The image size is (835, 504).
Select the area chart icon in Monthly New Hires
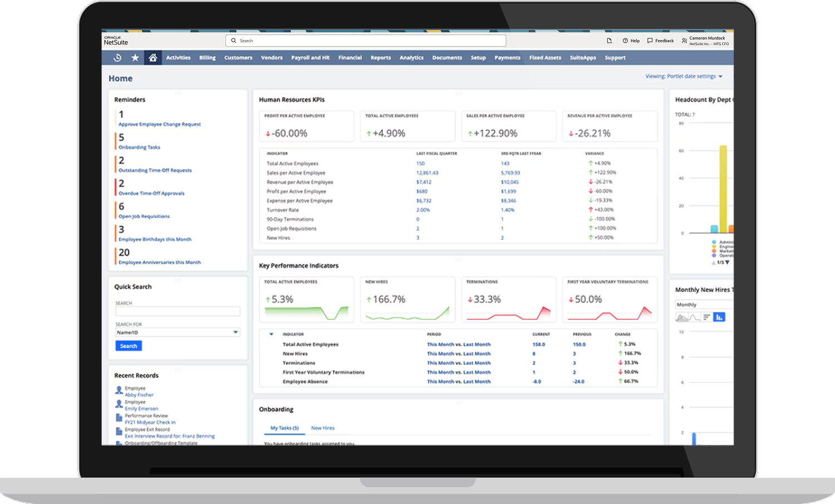682,317
